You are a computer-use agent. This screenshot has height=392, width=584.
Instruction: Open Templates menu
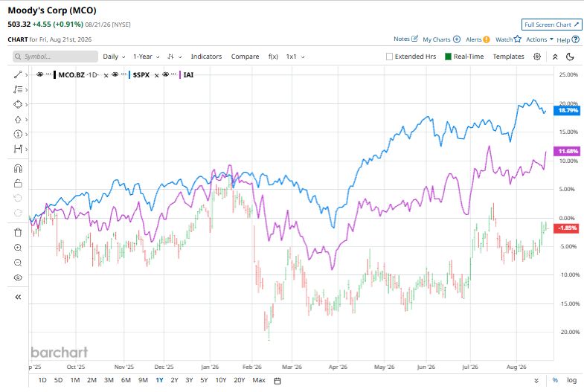tap(508, 57)
